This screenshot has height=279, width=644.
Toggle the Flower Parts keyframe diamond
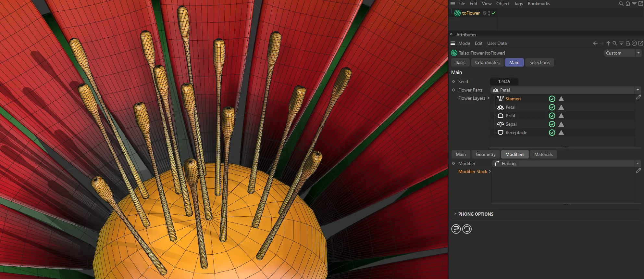[453, 90]
